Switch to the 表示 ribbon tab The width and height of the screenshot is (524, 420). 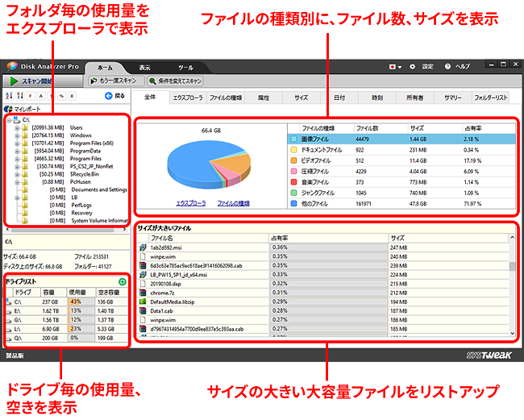coord(144,68)
